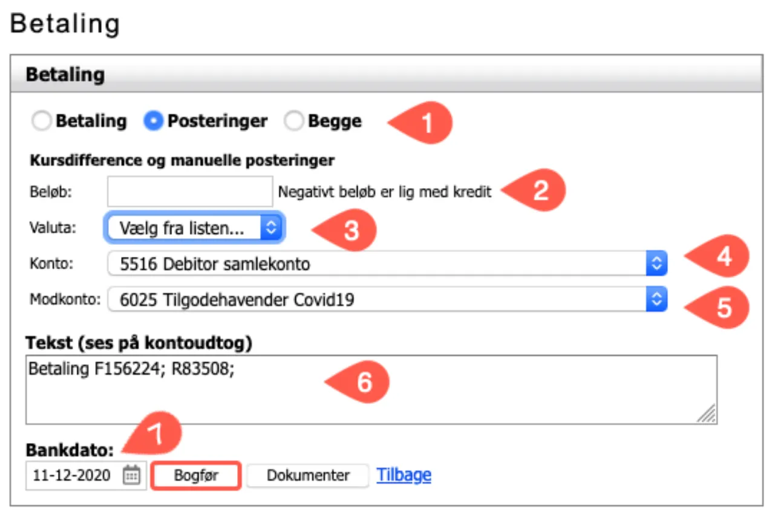Select the Betaling radio button

coord(41,120)
